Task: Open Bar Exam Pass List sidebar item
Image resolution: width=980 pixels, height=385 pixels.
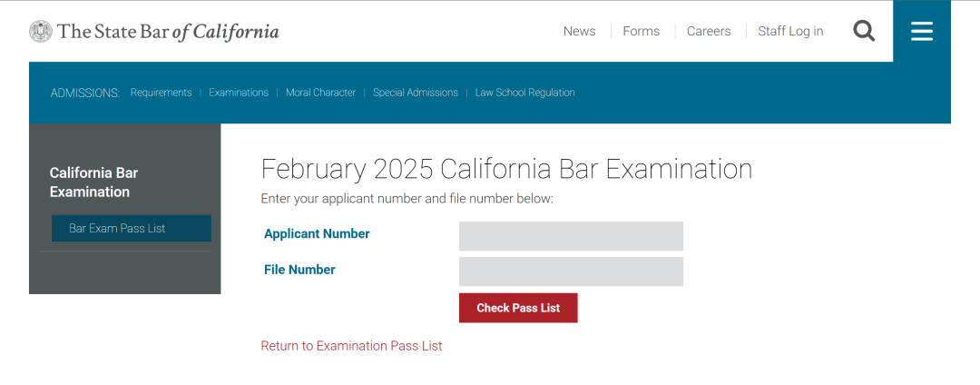Action: [x=132, y=228]
